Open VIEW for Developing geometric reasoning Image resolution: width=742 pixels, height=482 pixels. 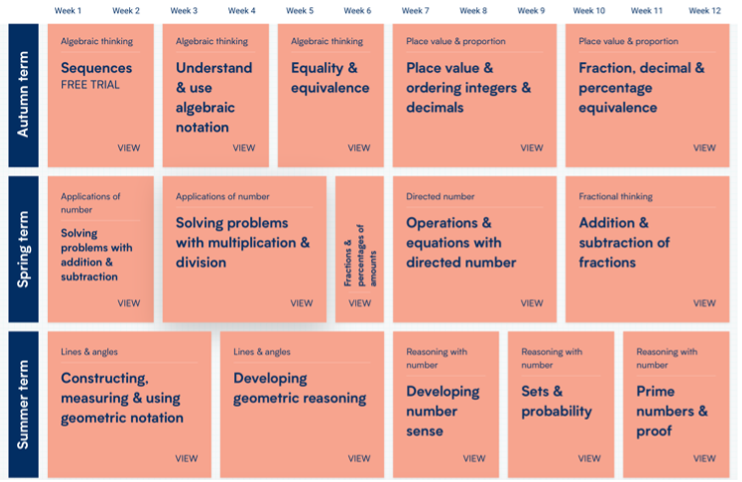point(359,459)
